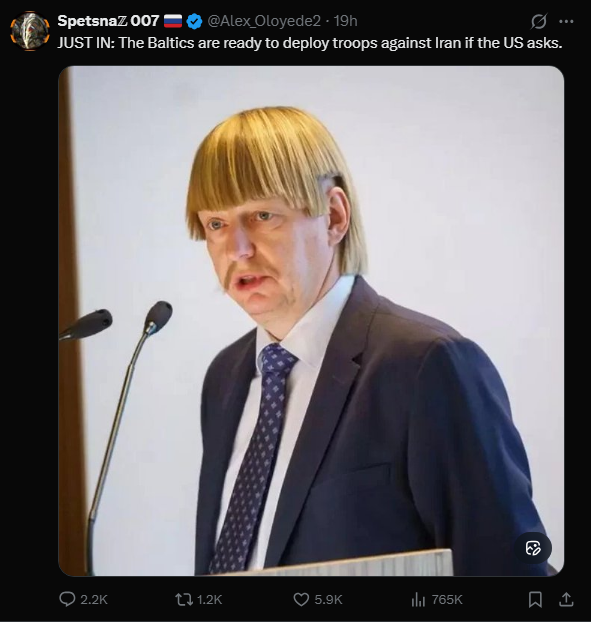Open the edit image icon on photo
The width and height of the screenshot is (591, 622).
click(533, 548)
